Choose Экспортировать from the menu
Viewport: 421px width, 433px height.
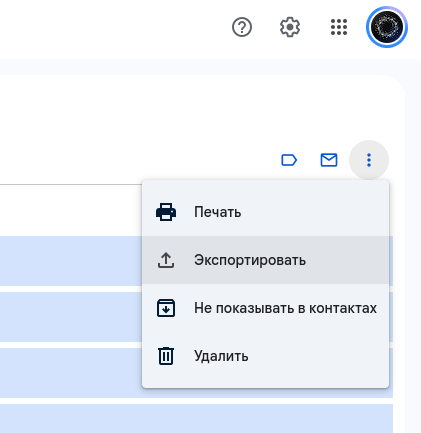point(265,260)
